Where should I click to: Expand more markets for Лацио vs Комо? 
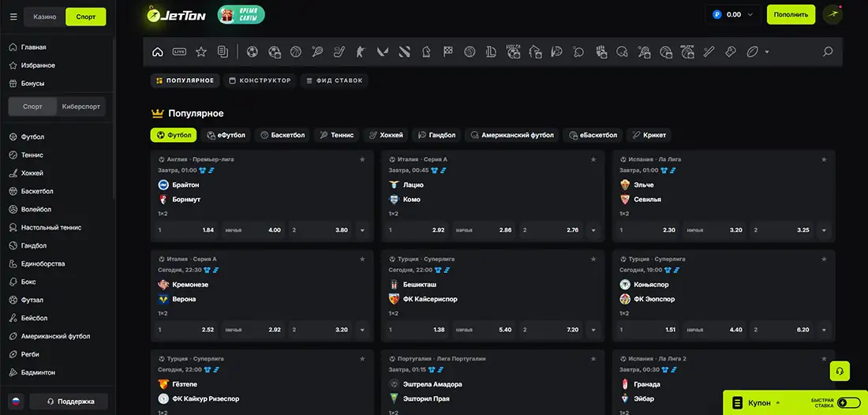(x=593, y=230)
